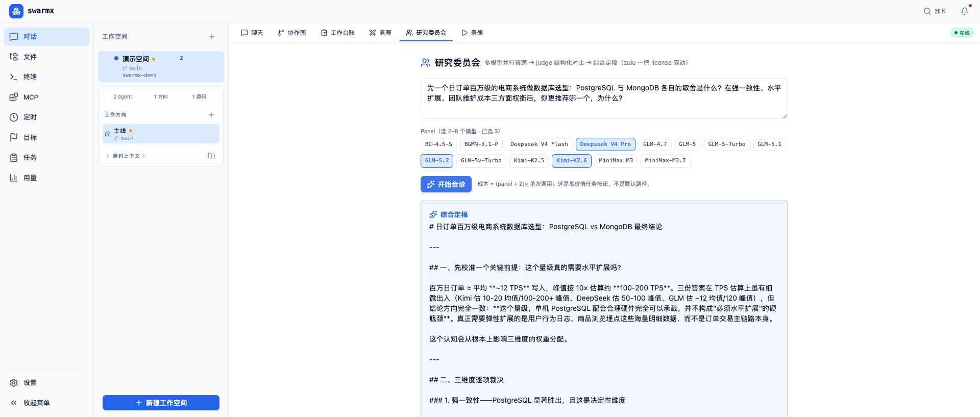
Task: Open the search icon in header
Action: (x=927, y=11)
